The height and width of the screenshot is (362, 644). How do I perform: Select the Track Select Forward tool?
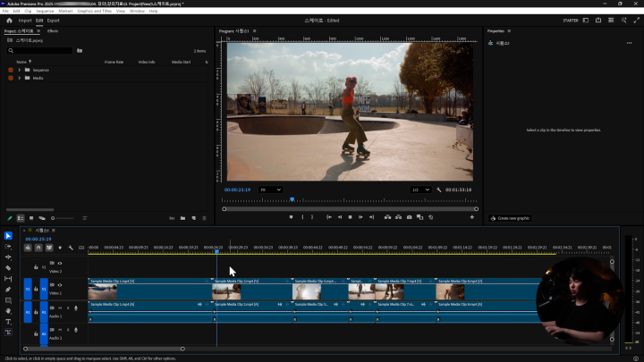click(8, 246)
